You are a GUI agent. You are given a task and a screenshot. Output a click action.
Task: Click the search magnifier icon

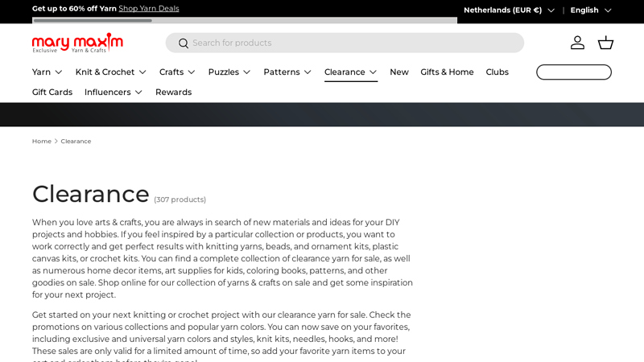point(184,43)
